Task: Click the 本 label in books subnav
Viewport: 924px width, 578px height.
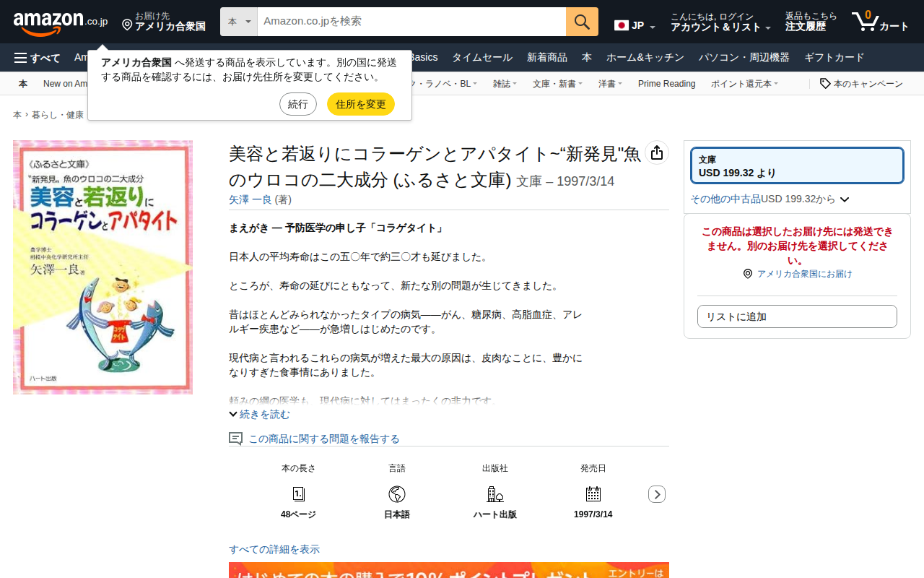Action: point(23,84)
